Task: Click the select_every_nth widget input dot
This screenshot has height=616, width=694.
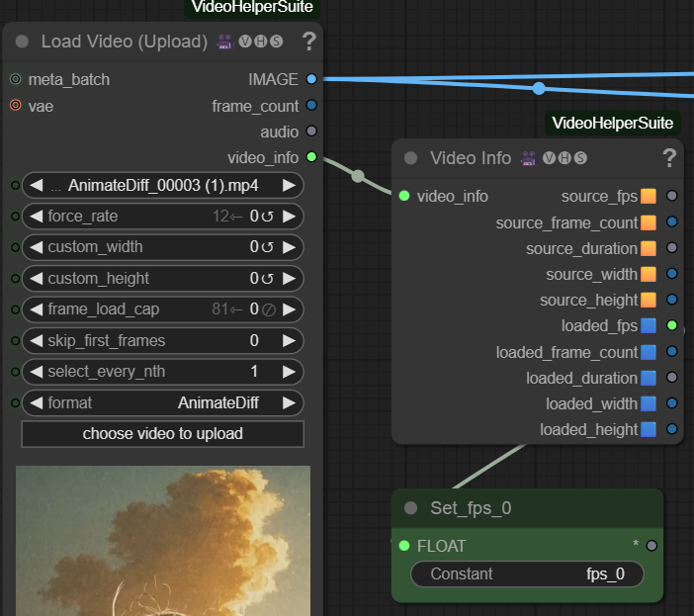Action: (16, 372)
